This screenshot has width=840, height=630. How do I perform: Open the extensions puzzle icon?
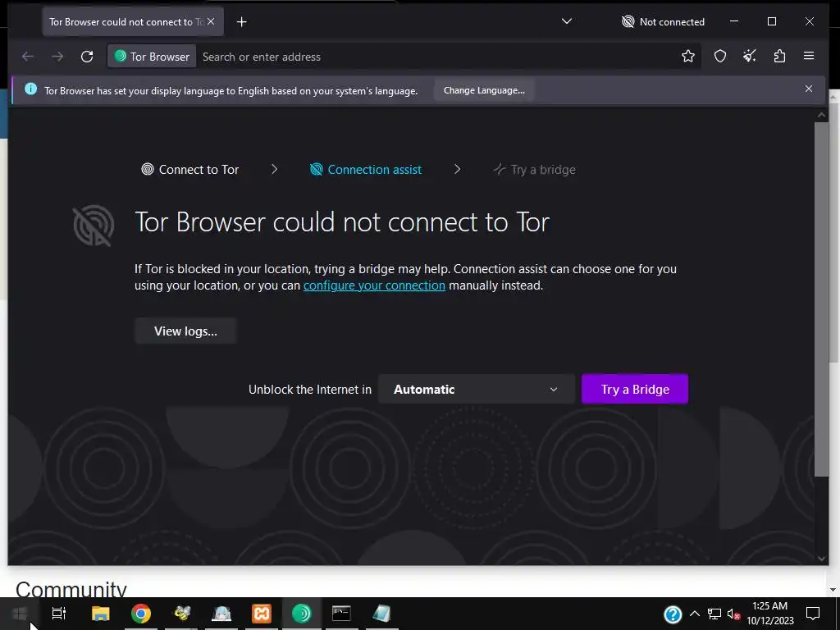(779, 56)
